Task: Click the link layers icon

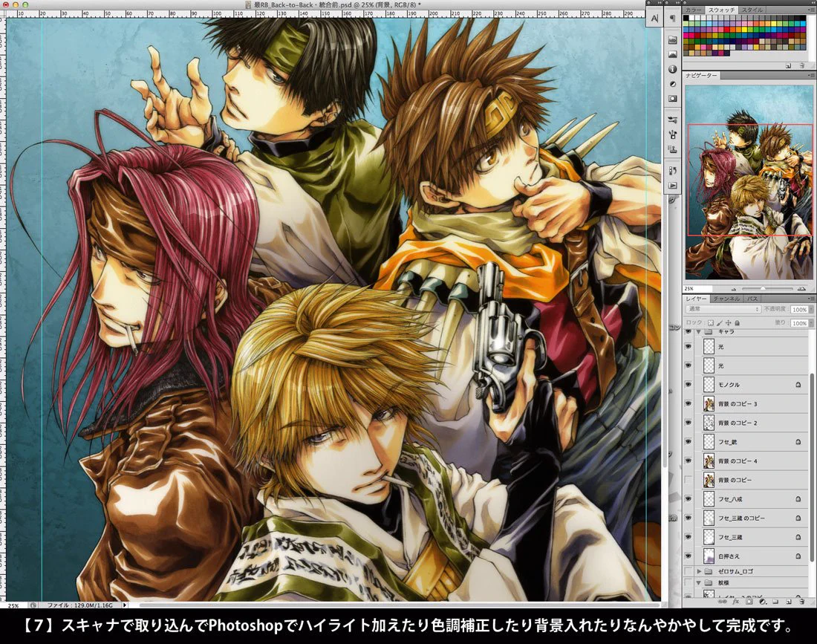Action: (x=722, y=601)
